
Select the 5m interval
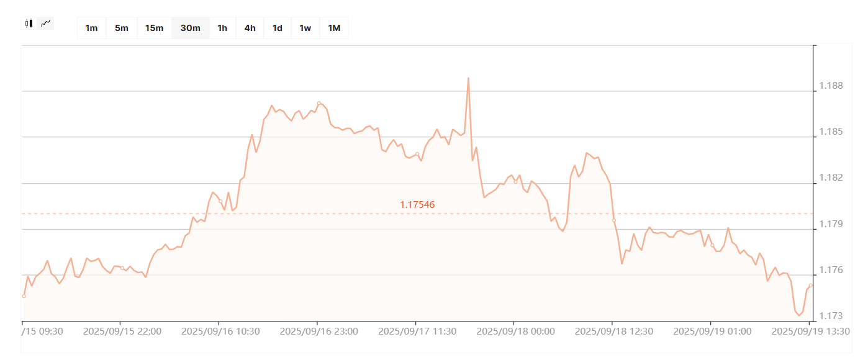click(x=122, y=28)
